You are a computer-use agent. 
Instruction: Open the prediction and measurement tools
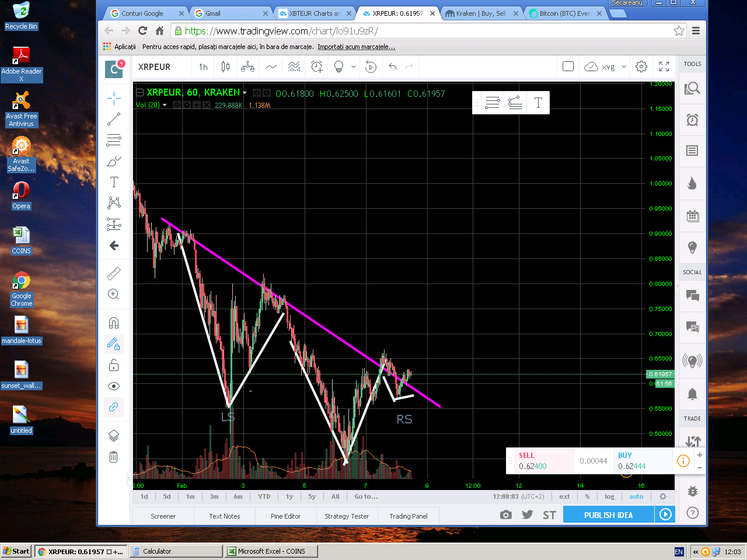click(114, 224)
